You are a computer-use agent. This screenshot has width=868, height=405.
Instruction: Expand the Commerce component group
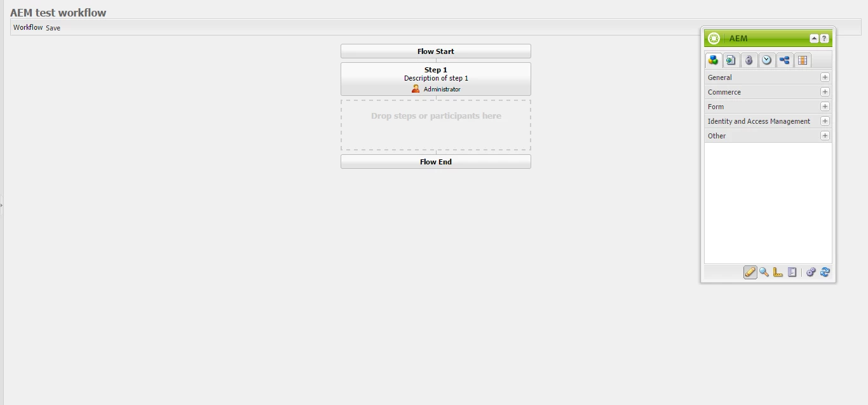coord(768,92)
